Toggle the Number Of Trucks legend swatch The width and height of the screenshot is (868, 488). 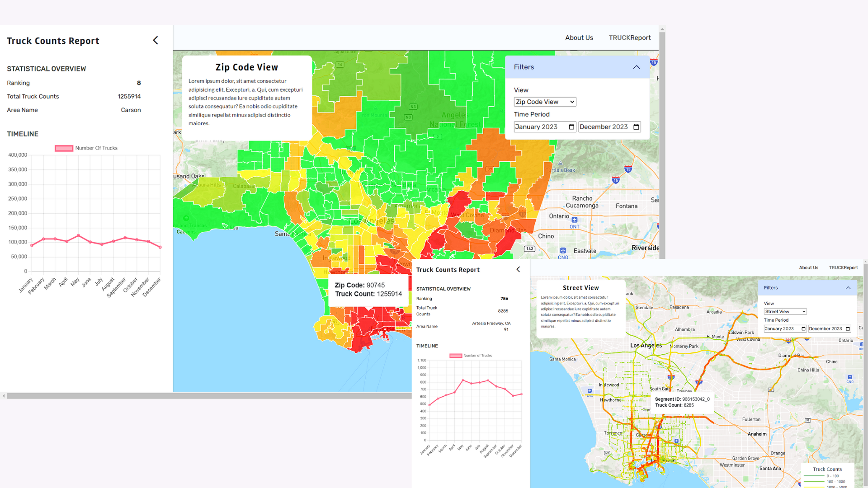tap(64, 148)
